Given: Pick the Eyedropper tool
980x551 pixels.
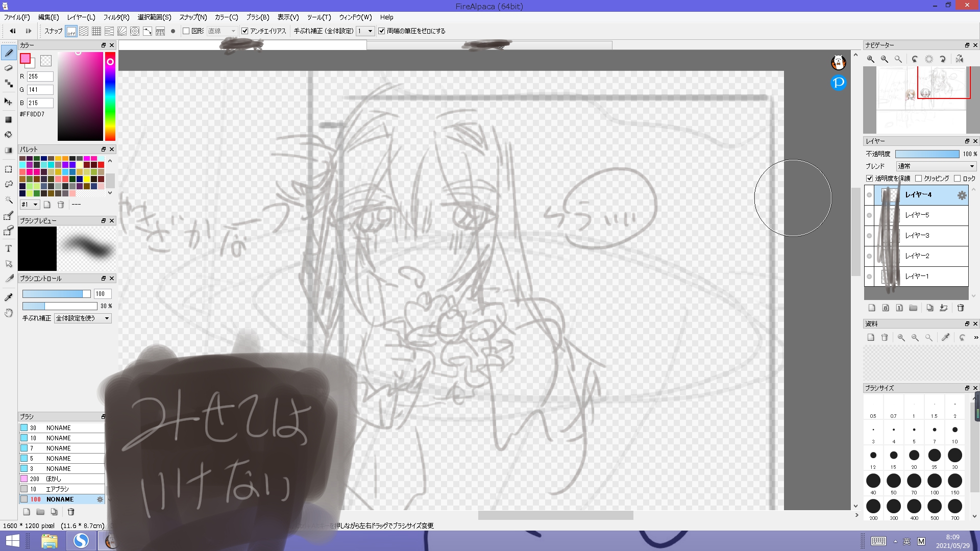Looking at the screenshot, I should [x=8, y=297].
